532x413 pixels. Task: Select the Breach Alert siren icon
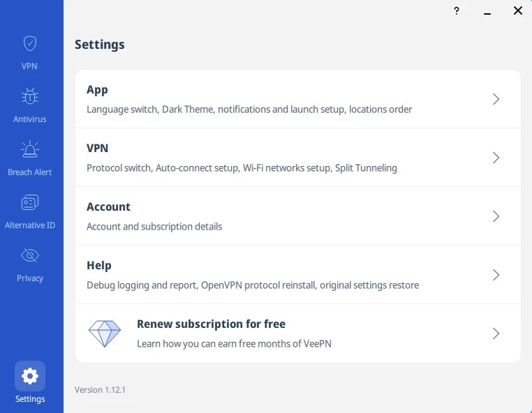30,149
